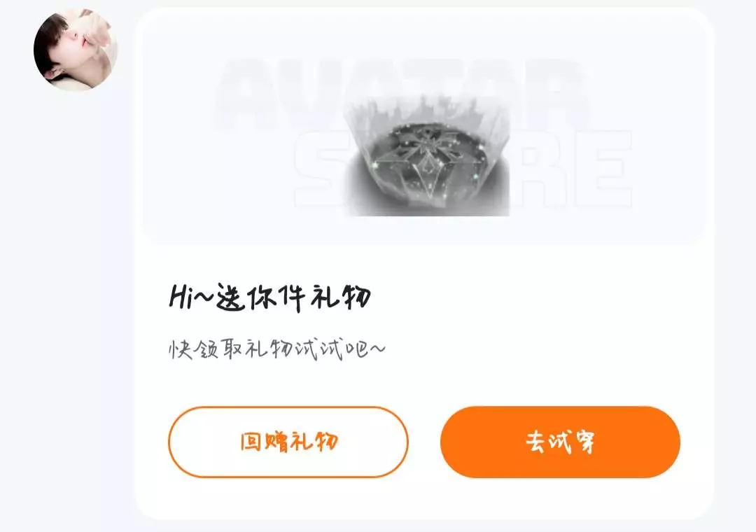Click the faded AVATAR watermark text

[x=402, y=95]
